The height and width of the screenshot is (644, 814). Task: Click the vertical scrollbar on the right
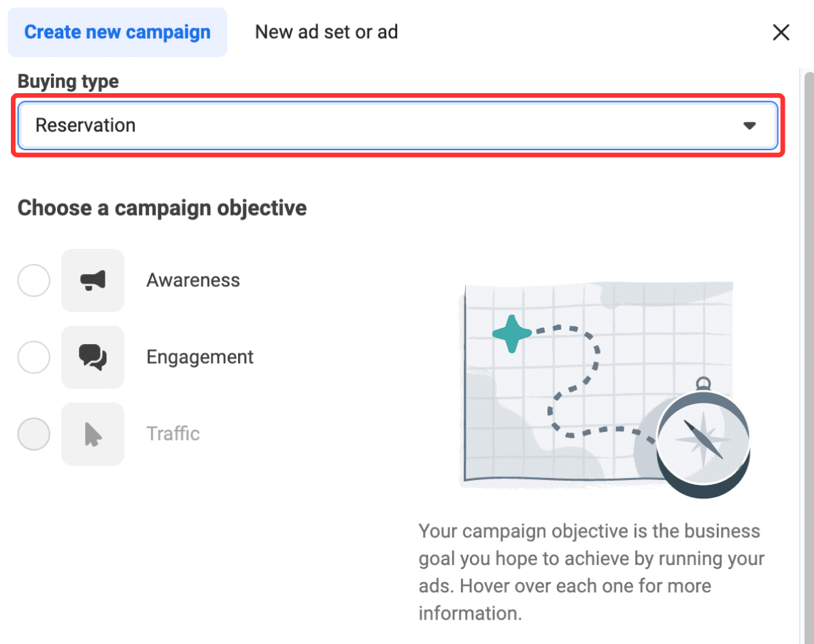(807, 340)
